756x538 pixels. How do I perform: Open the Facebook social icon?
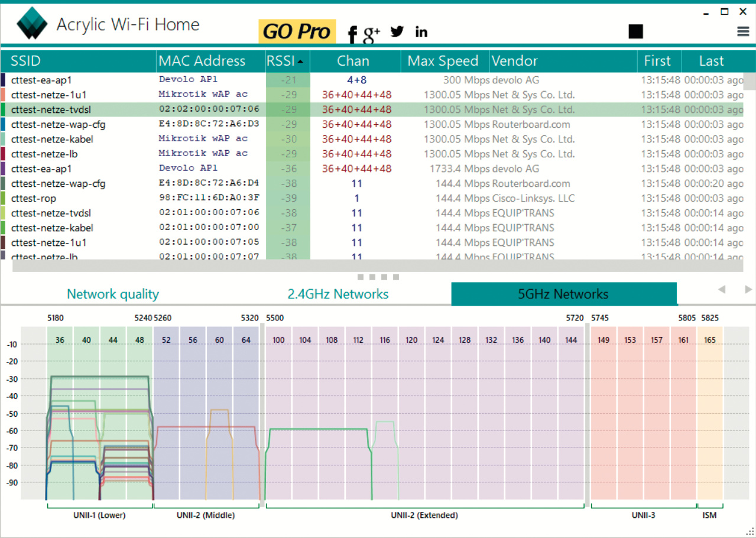(352, 34)
